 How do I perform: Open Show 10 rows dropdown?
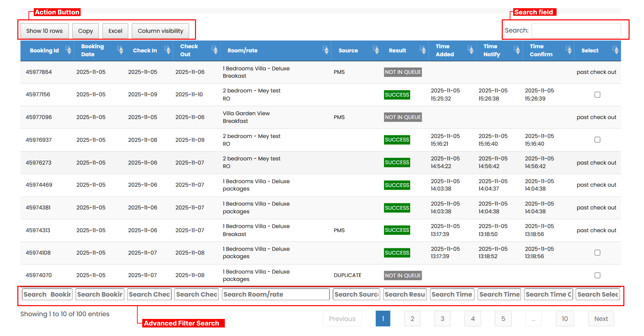pos(45,31)
